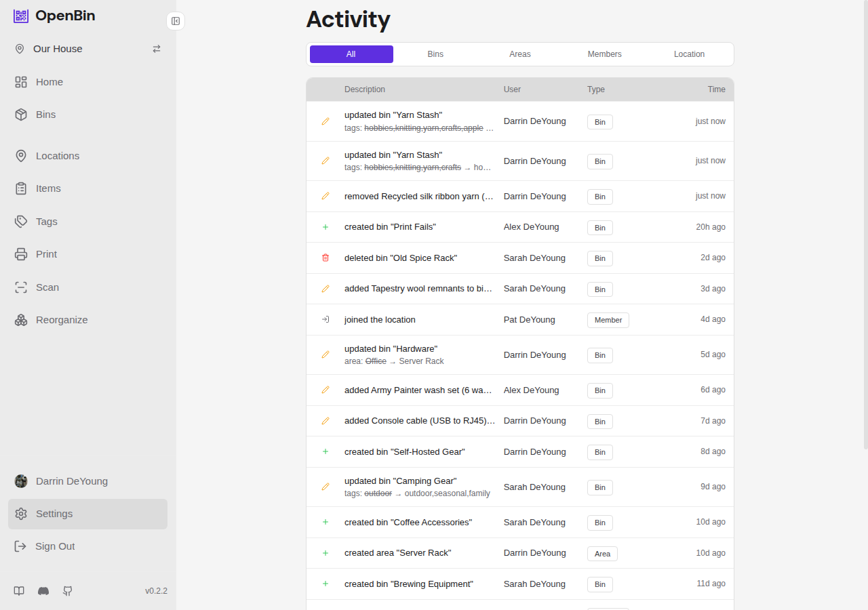This screenshot has width=868, height=610.
Task: Click the Time column header
Action: pos(716,89)
